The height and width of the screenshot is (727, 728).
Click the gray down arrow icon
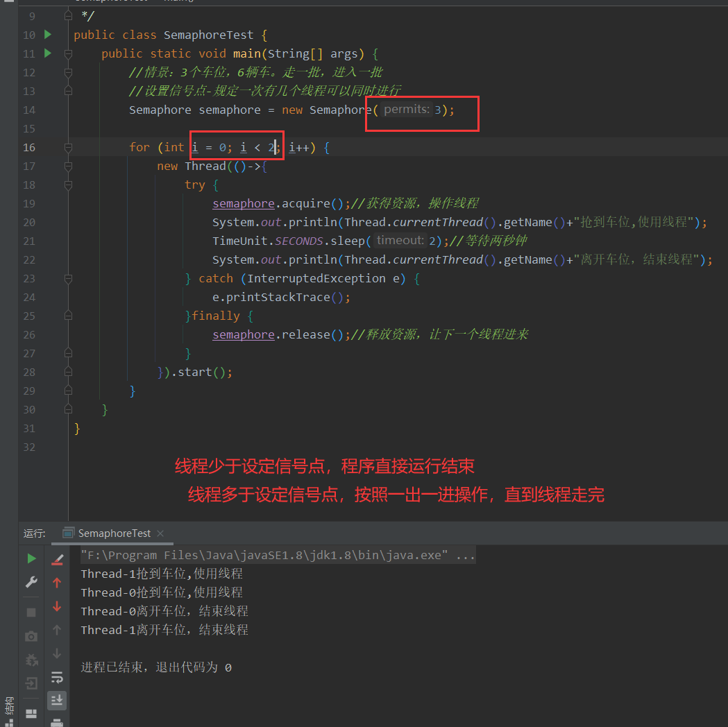[57, 653]
